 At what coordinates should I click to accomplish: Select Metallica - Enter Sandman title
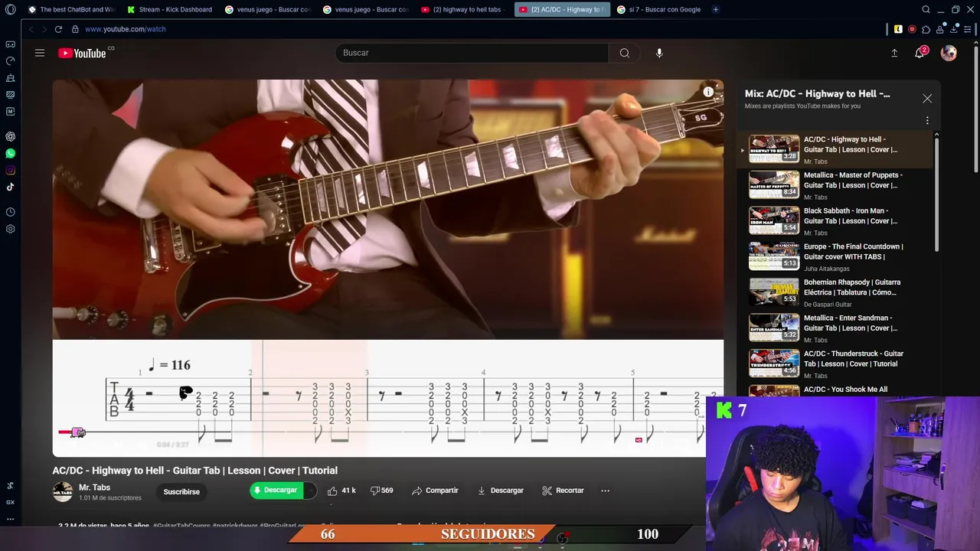click(851, 323)
